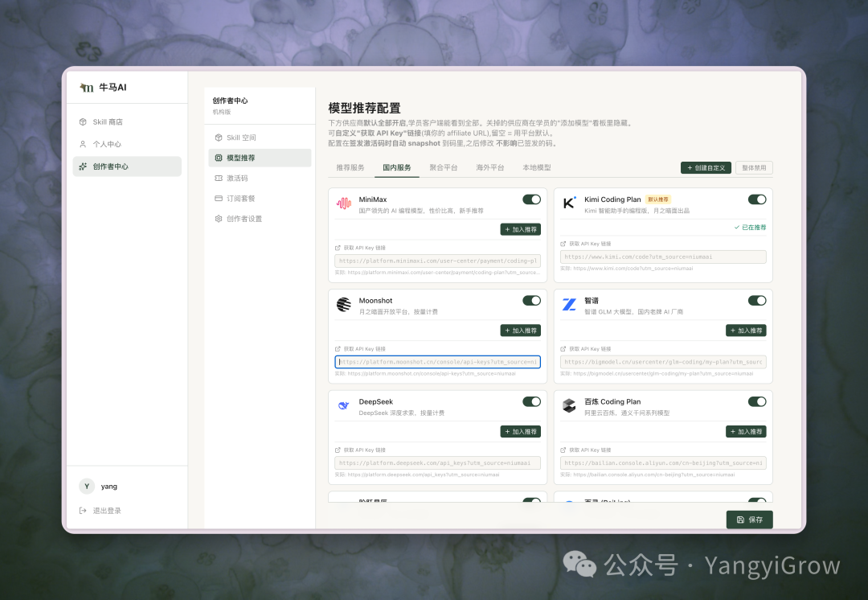
Task: Toggle the MiniMax provider switch
Action: coord(531,199)
